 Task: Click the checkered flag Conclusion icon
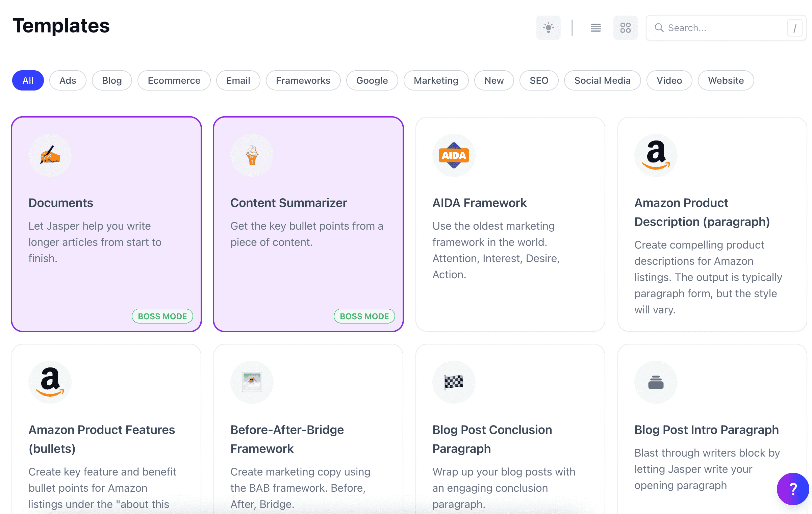click(x=454, y=382)
